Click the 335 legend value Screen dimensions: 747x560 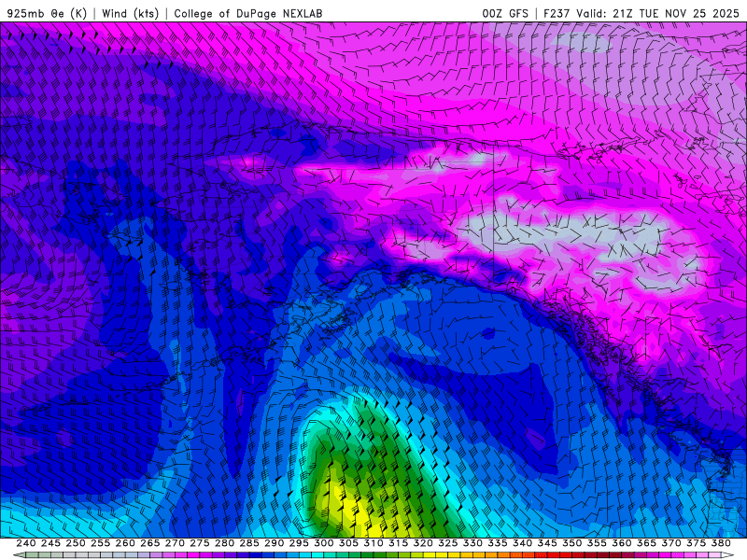click(498, 543)
